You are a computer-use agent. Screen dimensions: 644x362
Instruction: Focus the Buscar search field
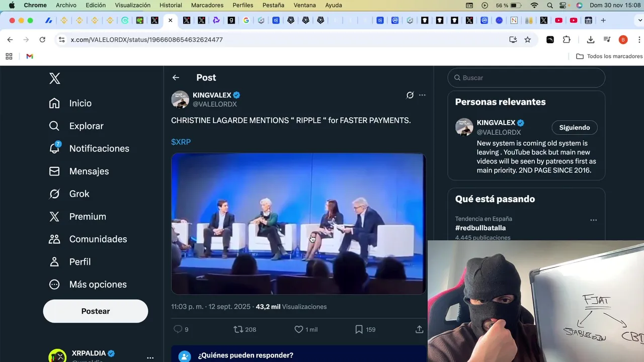pos(526,78)
